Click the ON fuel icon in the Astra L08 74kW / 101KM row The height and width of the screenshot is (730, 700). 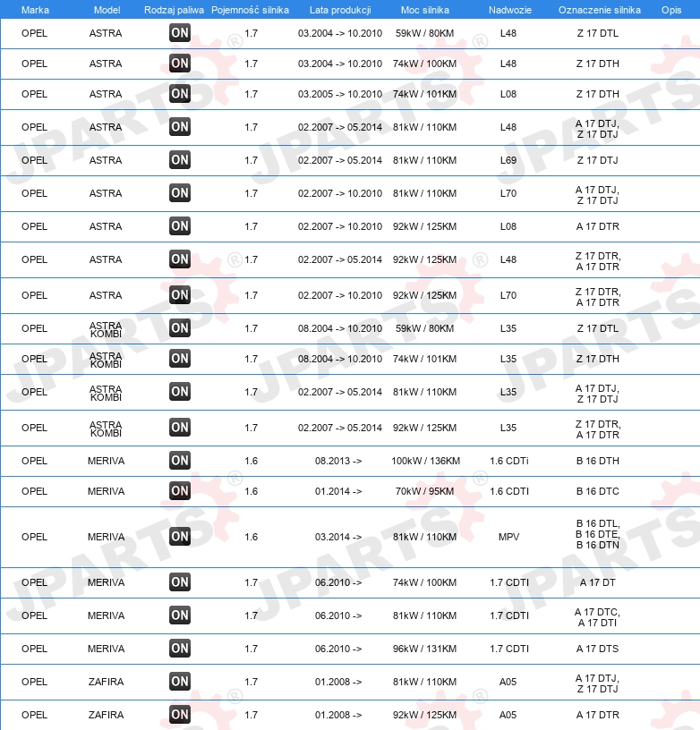[180, 94]
